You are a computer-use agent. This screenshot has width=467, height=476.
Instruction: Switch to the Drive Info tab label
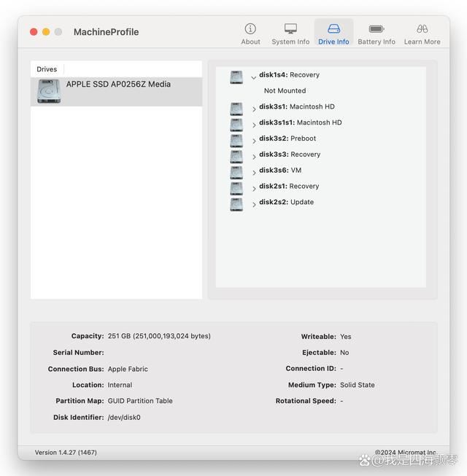(333, 42)
